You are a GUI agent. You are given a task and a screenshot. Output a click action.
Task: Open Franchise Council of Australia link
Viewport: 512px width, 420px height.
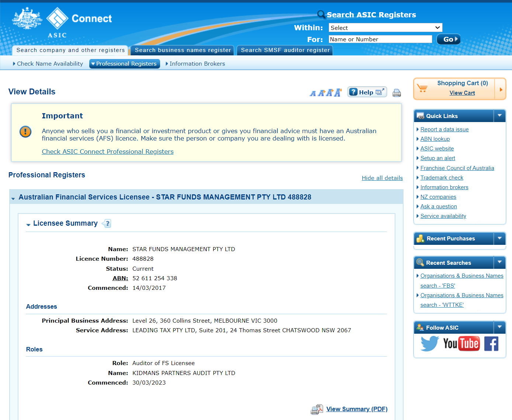click(x=457, y=168)
